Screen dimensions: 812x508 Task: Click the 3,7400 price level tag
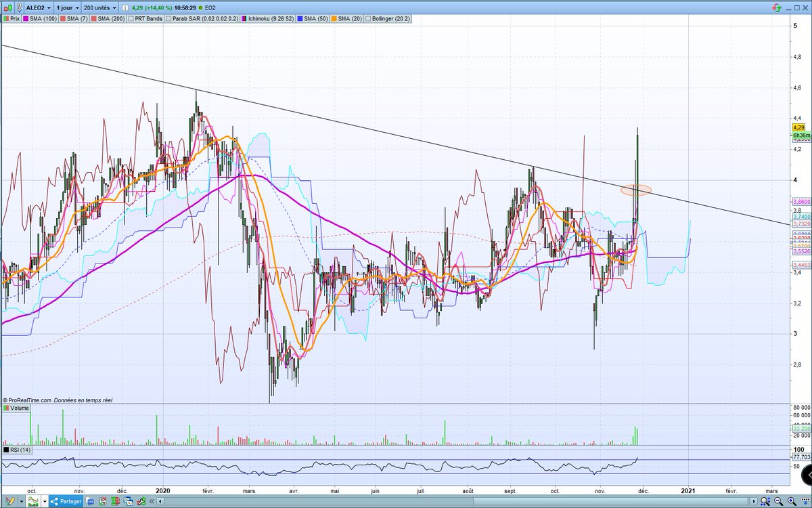800,215
